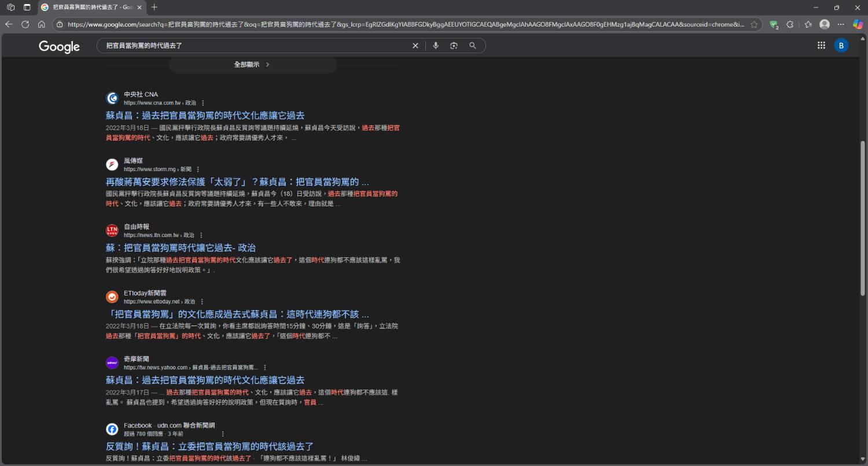Click the browser address bar URL
Image resolution: width=868 pixels, height=466 pixels.
pyautogui.click(x=406, y=24)
